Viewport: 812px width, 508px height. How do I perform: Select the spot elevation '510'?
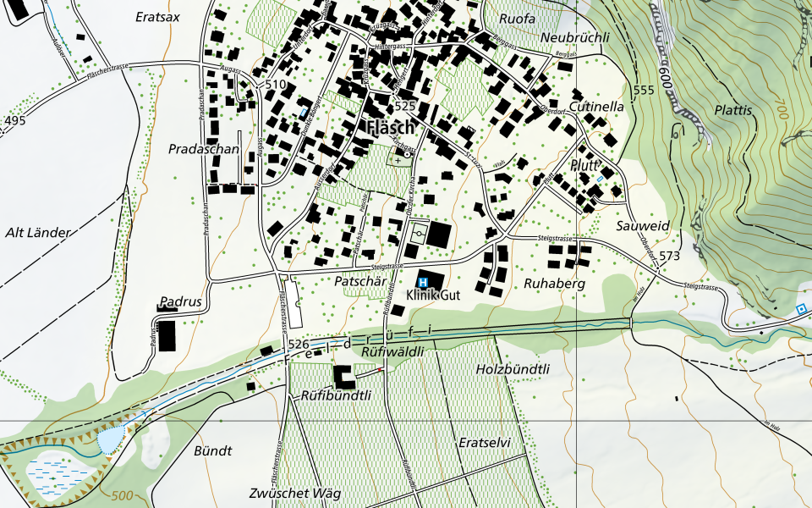click(275, 85)
